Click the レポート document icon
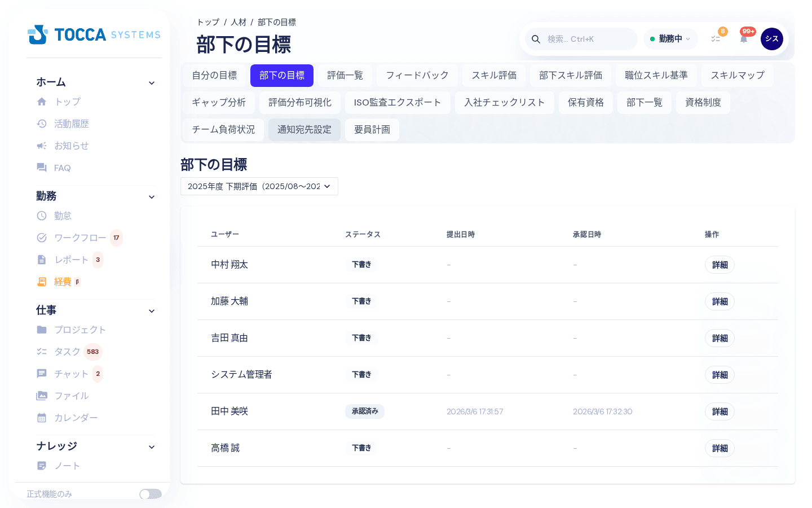This screenshot has height=508, width=812. (42, 260)
